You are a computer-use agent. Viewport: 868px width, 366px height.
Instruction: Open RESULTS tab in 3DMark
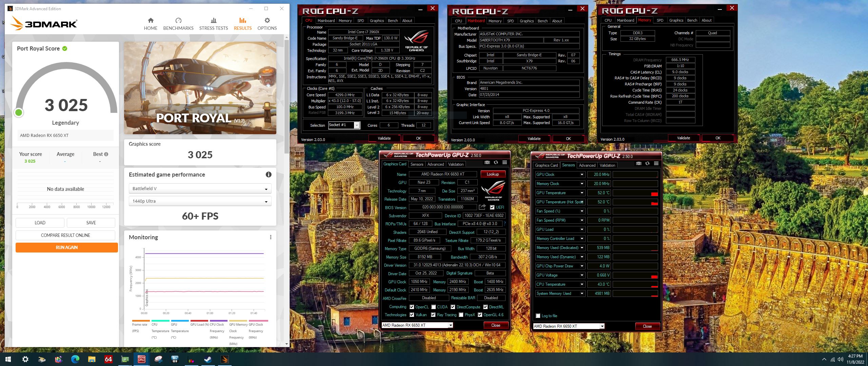point(243,24)
